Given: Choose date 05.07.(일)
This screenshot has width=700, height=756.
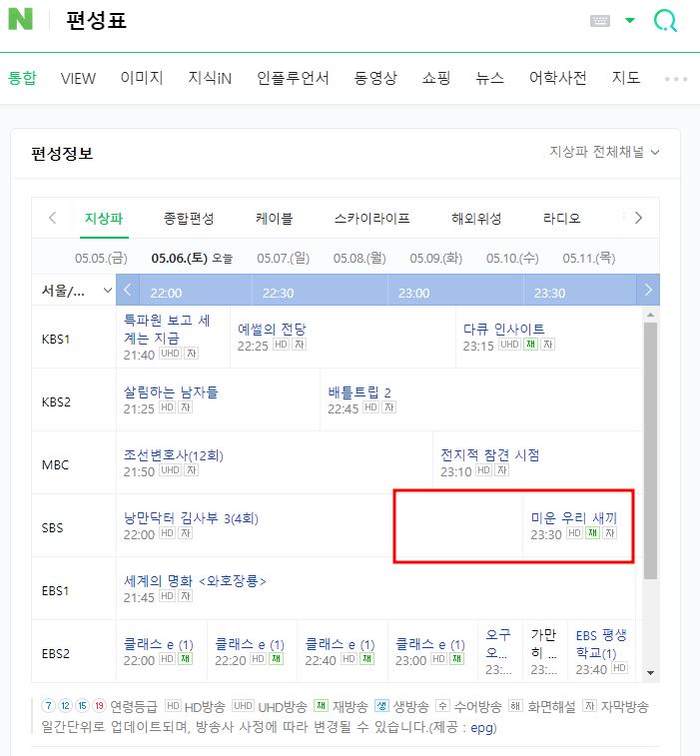Looking at the screenshot, I should click(x=283, y=259).
